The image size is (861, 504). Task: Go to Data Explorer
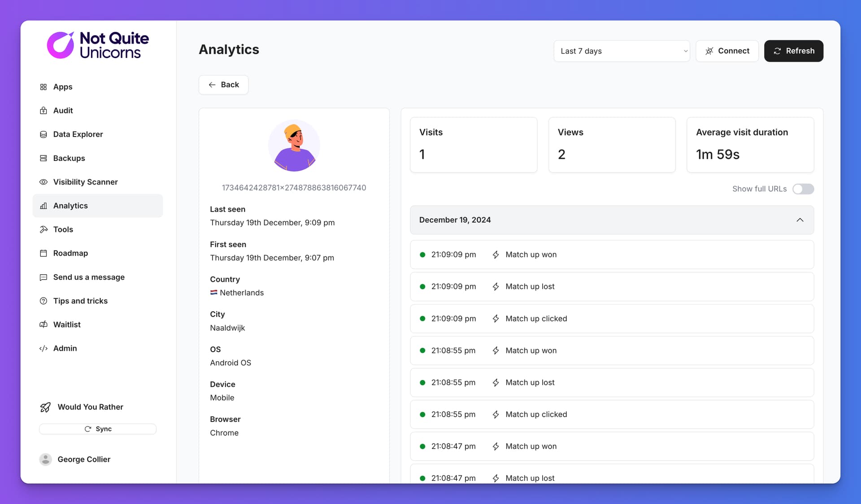tap(98, 134)
